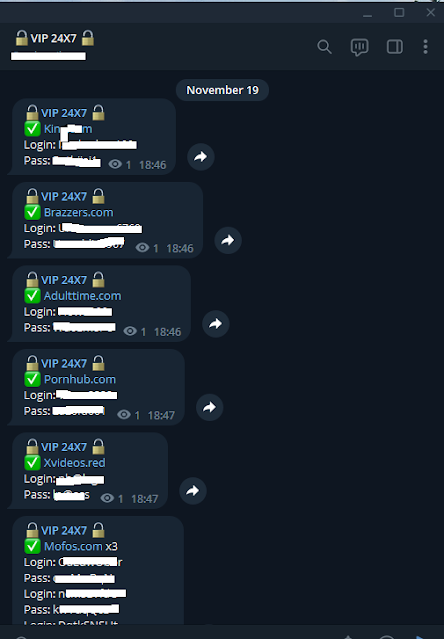This screenshot has width=444, height=639.
Task: Forward the Xvideos.red message
Action: pyautogui.click(x=193, y=491)
